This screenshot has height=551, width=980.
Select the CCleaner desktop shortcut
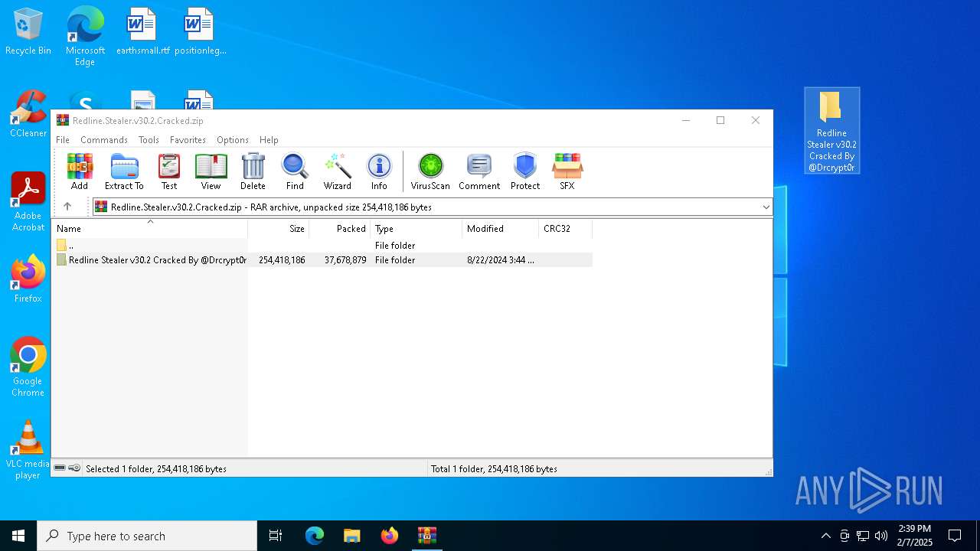click(28, 115)
